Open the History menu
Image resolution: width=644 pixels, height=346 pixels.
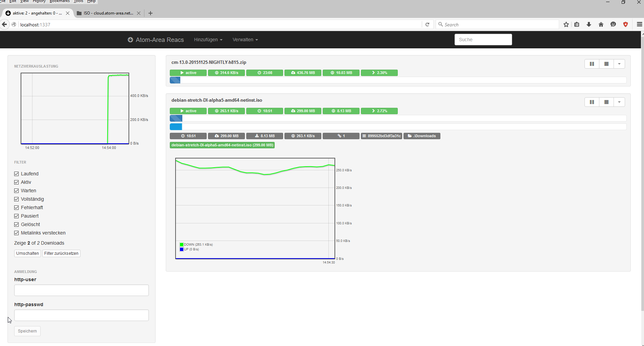click(39, 1)
